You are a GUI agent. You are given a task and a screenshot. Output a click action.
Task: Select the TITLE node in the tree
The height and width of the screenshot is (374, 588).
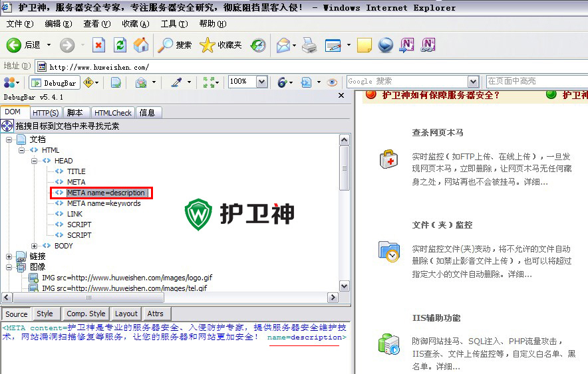(x=76, y=171)
